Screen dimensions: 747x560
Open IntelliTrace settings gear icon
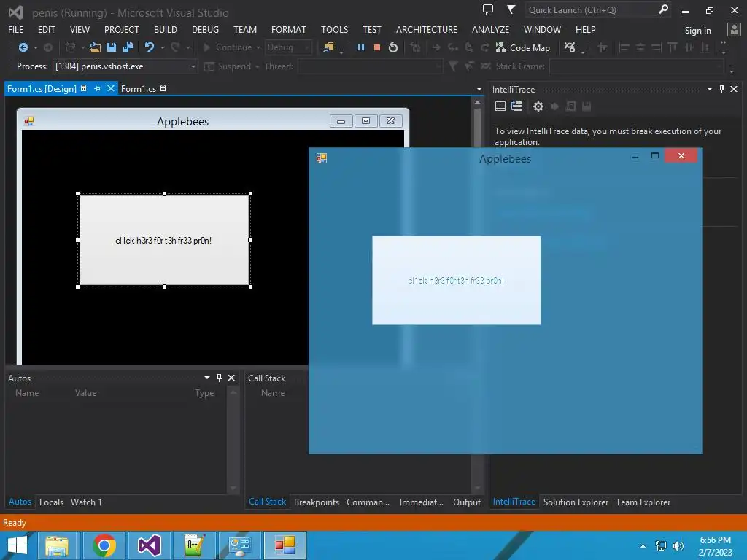tap(538, 106)
